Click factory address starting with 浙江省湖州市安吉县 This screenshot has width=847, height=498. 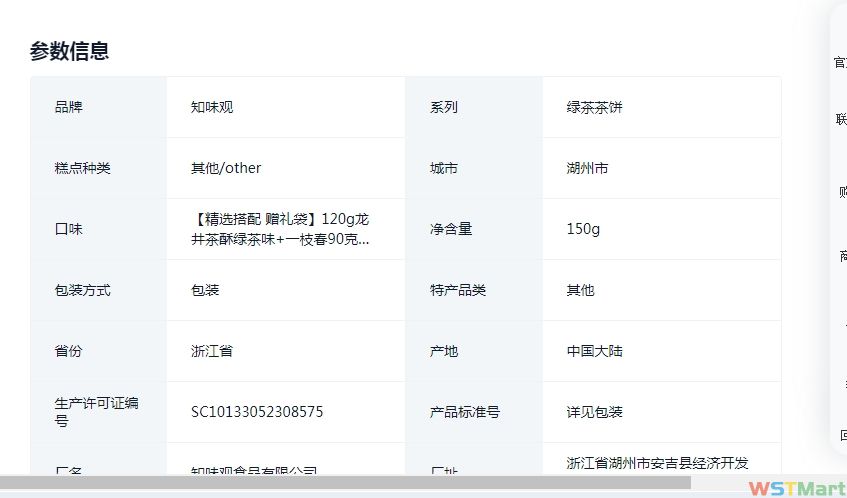tap(657, 463)
